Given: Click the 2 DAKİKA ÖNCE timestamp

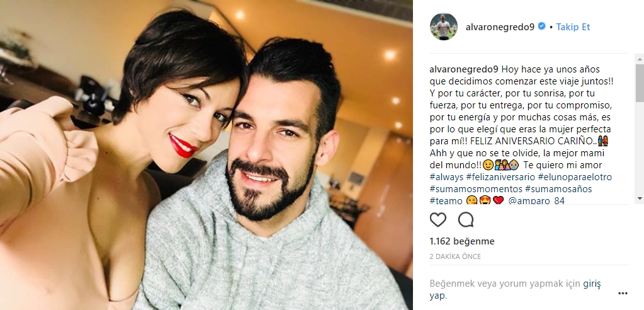Looking at the screenshot, I should (455, 256).
